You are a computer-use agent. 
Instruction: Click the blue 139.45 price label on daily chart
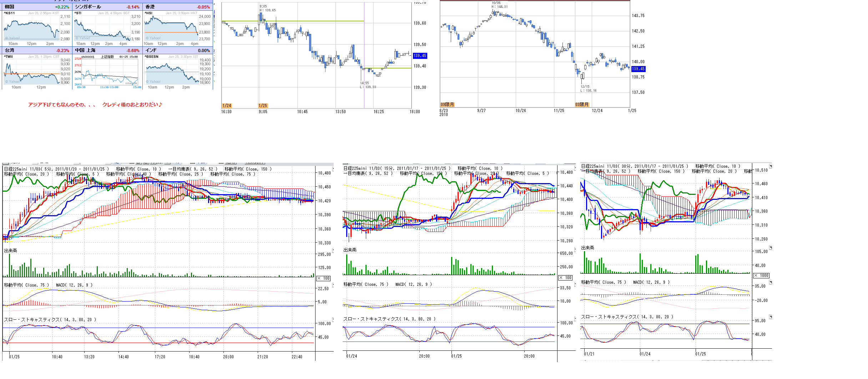[638, 69]
